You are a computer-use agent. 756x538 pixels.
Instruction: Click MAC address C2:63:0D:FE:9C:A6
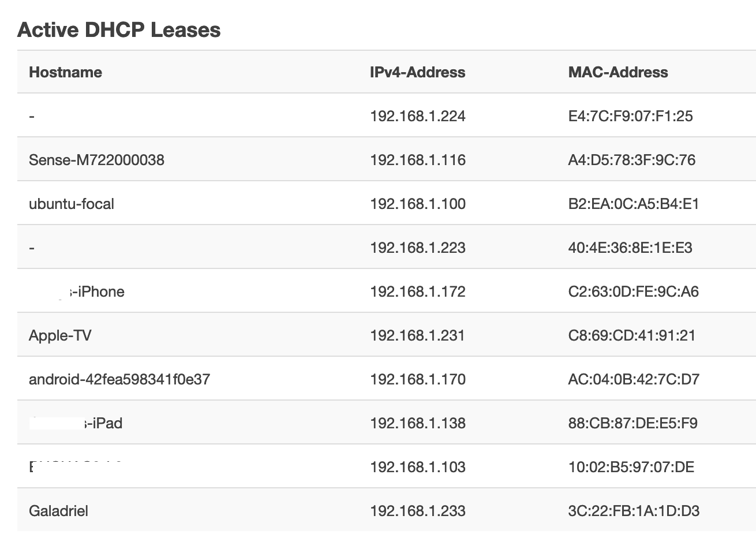[634, 292]
